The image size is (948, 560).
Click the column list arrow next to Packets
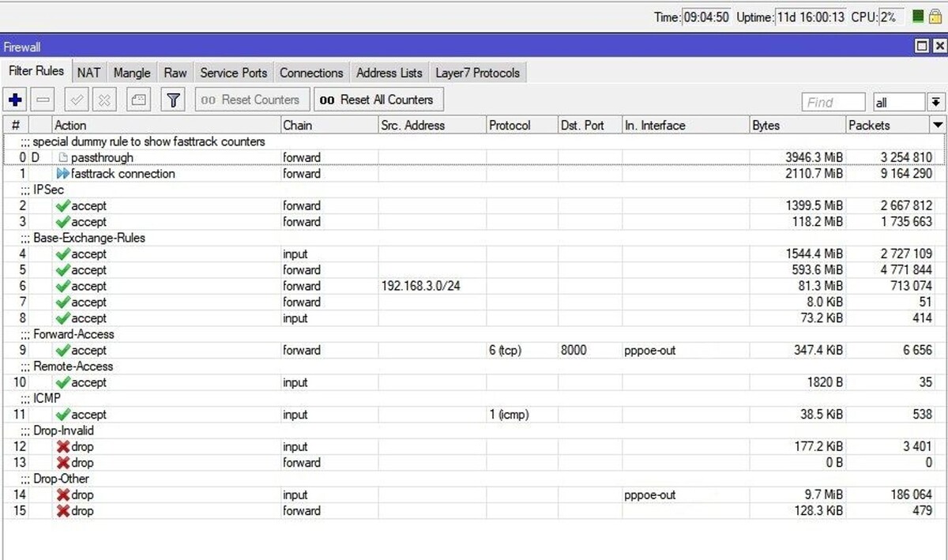click(x=939, y=125)
